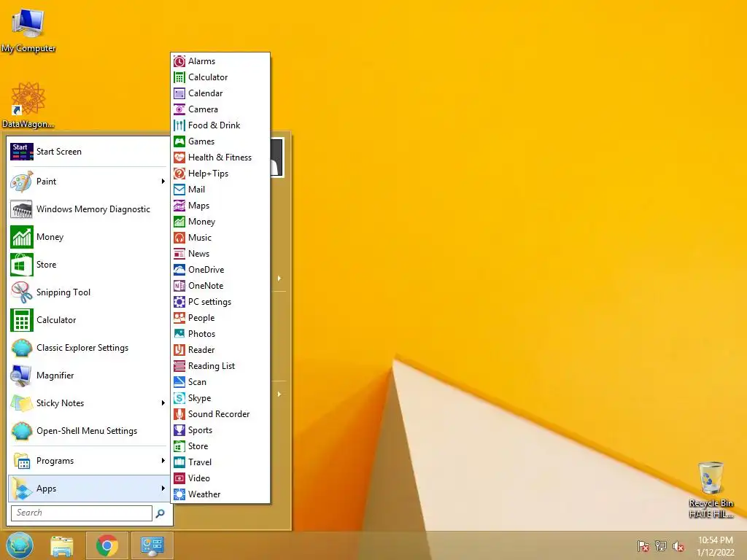Open Reading List app

click(220, 366)
